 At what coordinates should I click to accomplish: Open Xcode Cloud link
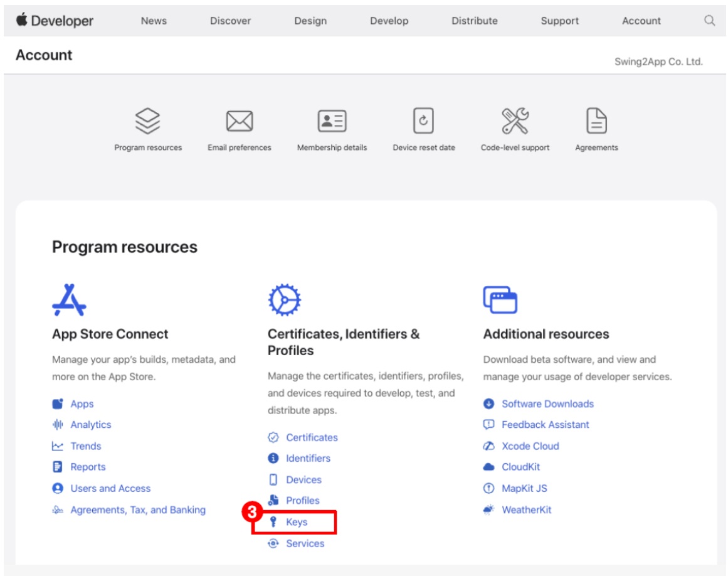pos(530,446)
